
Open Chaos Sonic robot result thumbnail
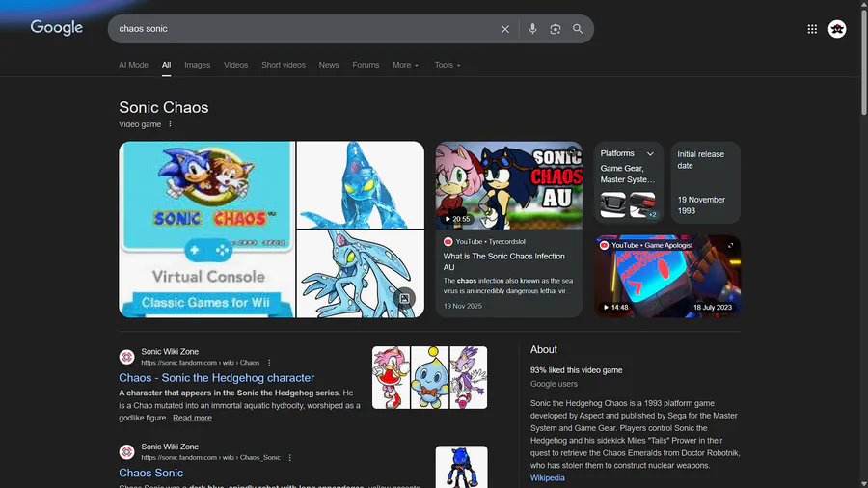click(462, 467)
